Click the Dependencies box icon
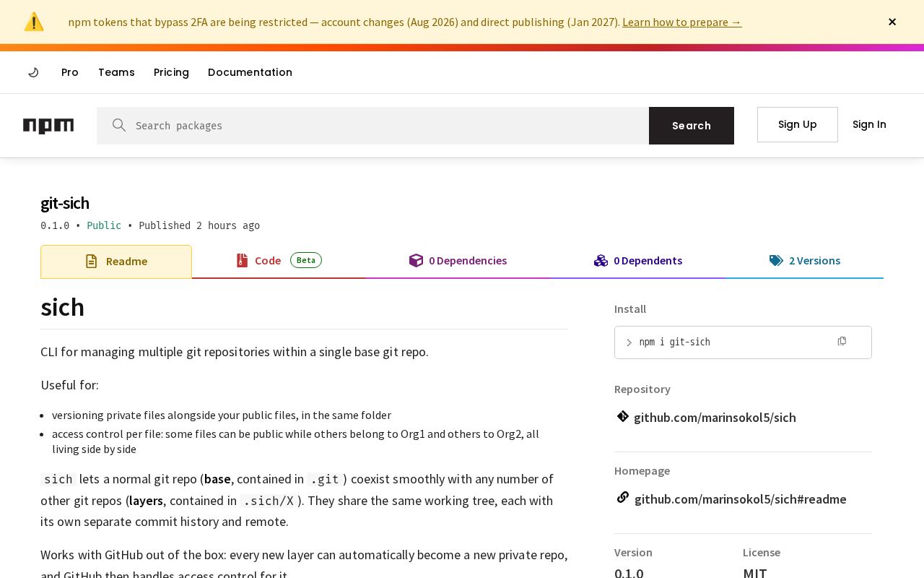 (x=416, y=261)
